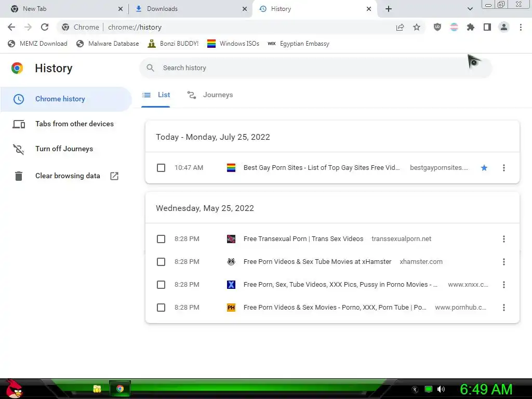Click Turn off Journeys

(x=66, y=149)
